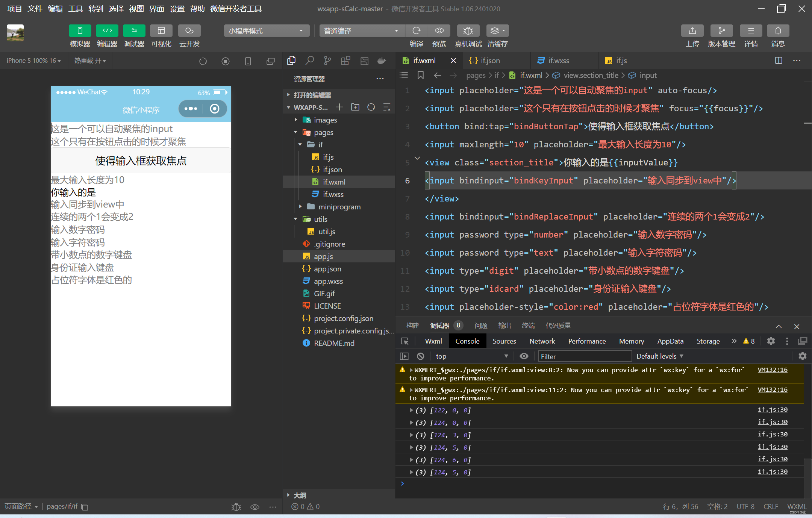The width and height of the screenshot is (812, 518).
Task: Detach simulator into separate window
Action: point(271,61)
